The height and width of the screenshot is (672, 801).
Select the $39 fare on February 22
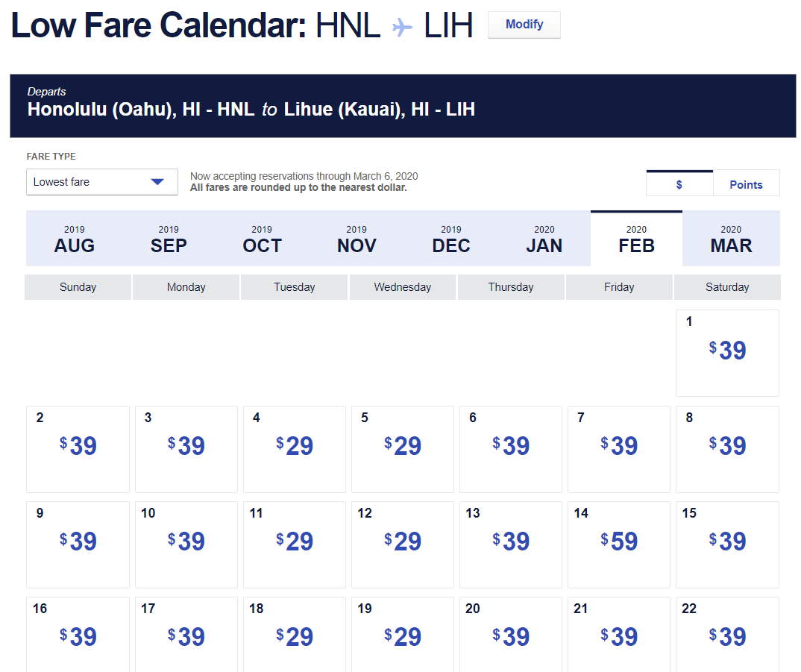click(727, 637)
